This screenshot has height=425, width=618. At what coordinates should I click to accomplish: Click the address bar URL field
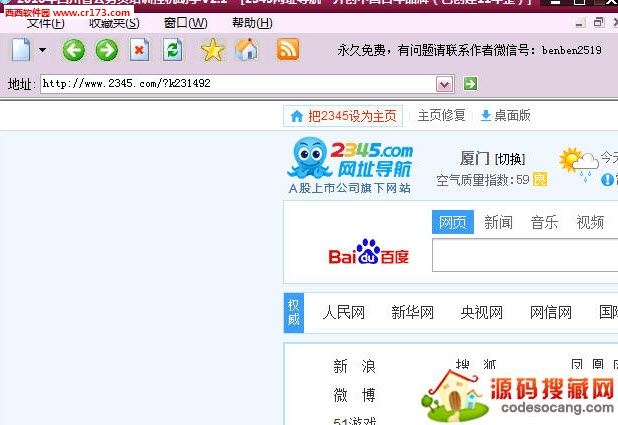[x=238, y=84]
